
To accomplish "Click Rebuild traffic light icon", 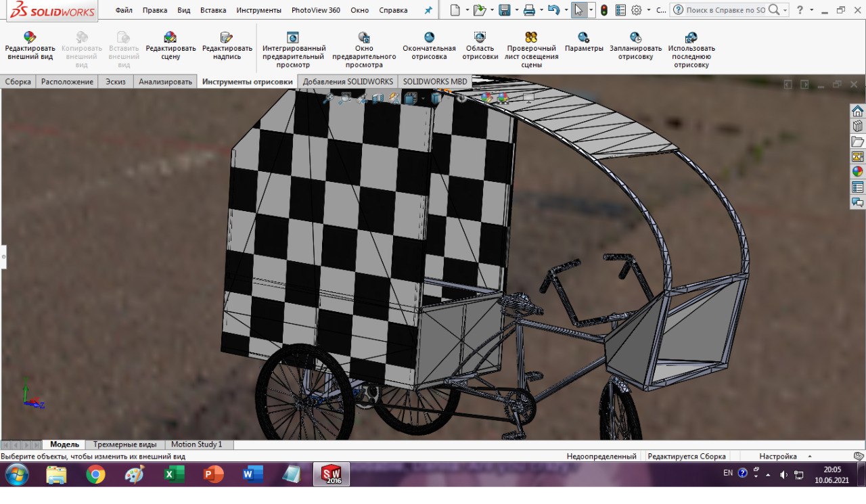I will (603, 10).
